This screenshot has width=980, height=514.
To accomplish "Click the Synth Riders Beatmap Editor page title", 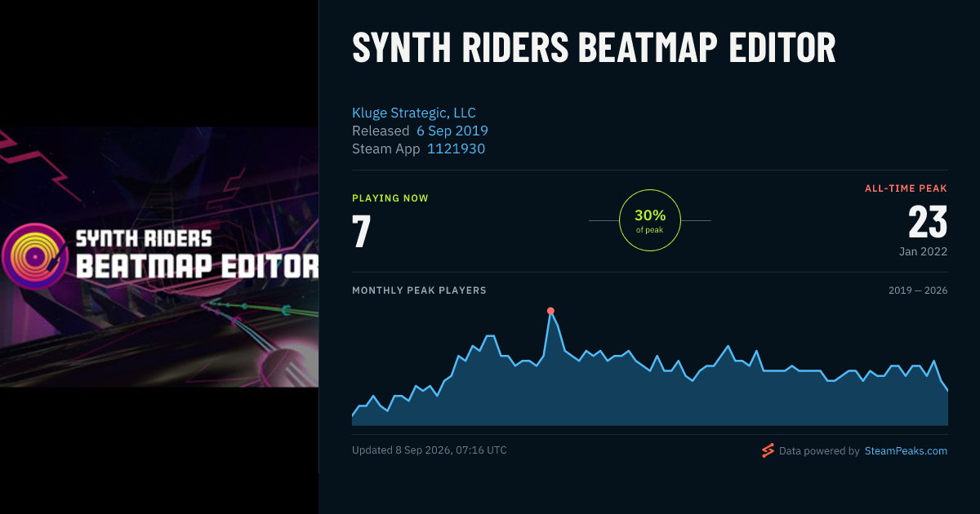I will (x=594, y=48).
